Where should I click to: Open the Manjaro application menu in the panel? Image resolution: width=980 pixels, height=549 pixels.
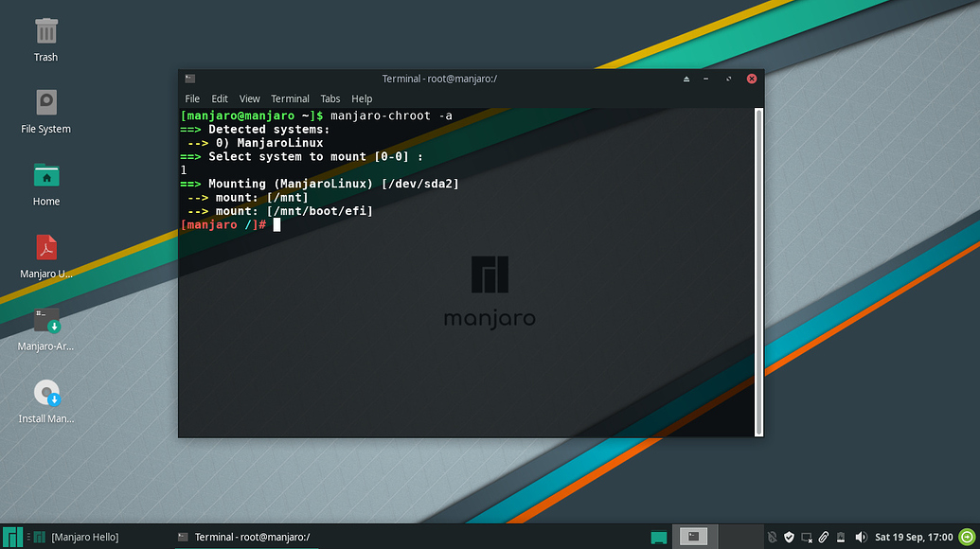[12, 537]
